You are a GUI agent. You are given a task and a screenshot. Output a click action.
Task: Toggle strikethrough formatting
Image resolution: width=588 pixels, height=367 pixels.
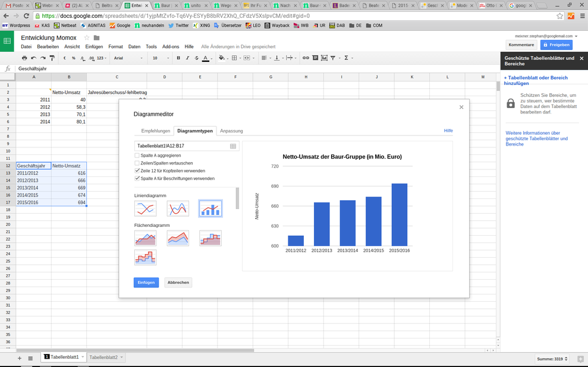click(197, 58)
